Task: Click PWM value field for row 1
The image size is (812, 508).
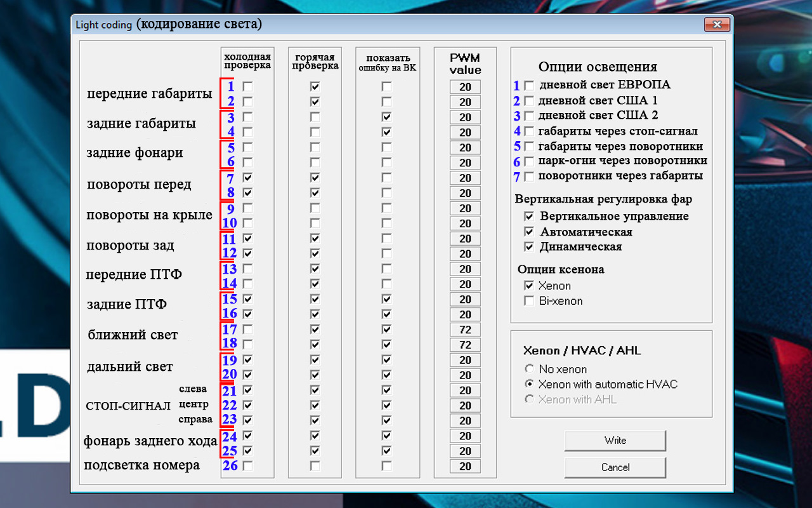Action: coord(465,87)
